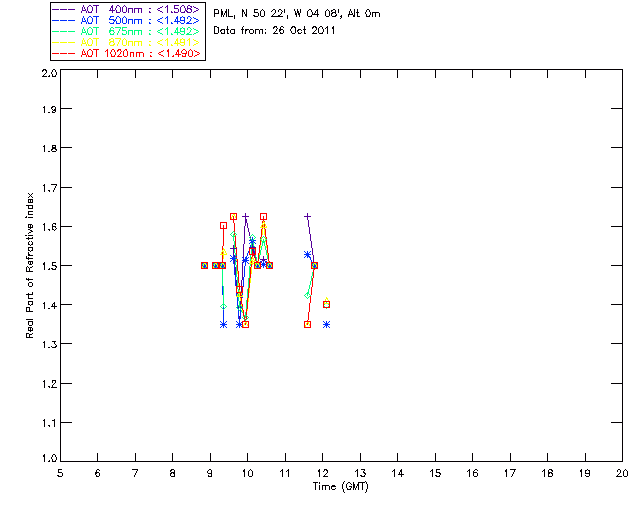The image size is (640, 512).
Task: Click the AOT 1020nm legend entry
Action: point(127,53)
